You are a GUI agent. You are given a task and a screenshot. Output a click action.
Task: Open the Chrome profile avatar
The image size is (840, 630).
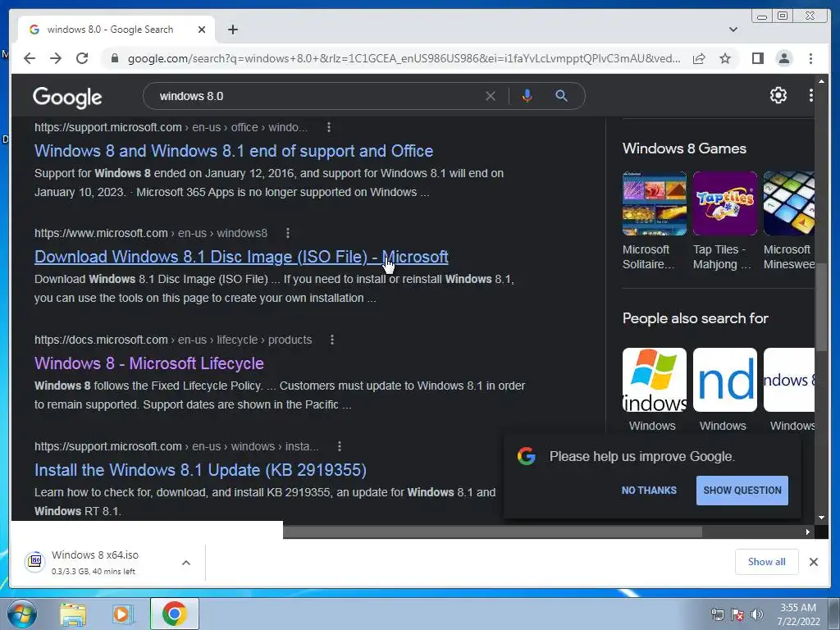coord(783,58)
